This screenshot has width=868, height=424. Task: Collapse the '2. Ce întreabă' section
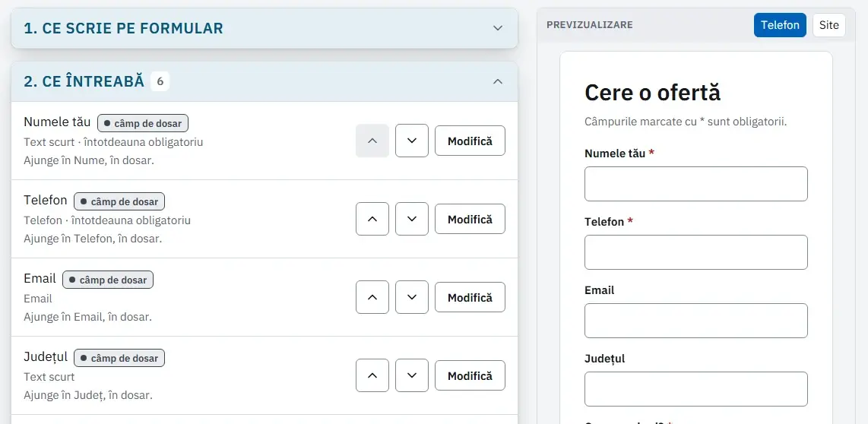(x=265, y=81)
